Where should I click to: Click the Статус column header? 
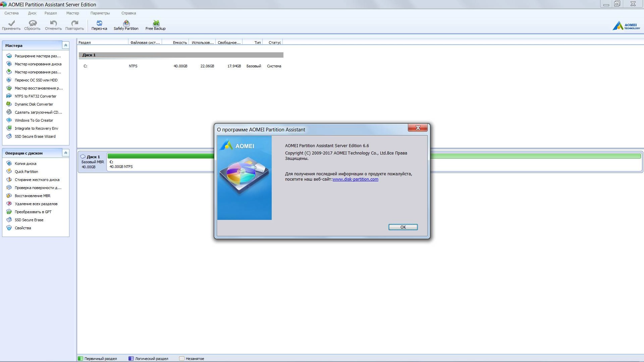(273, 42)
